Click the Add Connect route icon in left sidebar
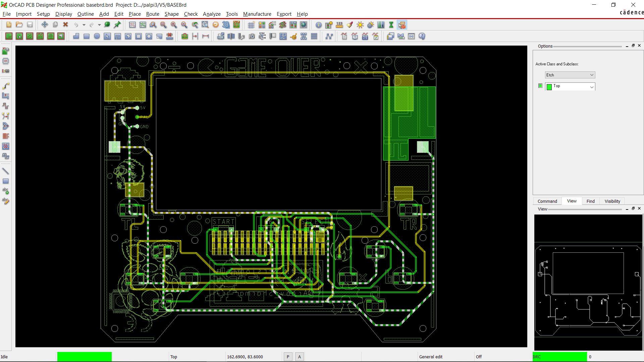The width and height of the screenshot is (644, 362). [x=6, y=86]
